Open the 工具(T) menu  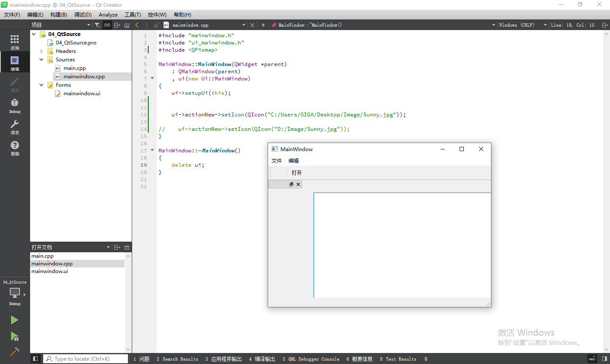[133, 14]
